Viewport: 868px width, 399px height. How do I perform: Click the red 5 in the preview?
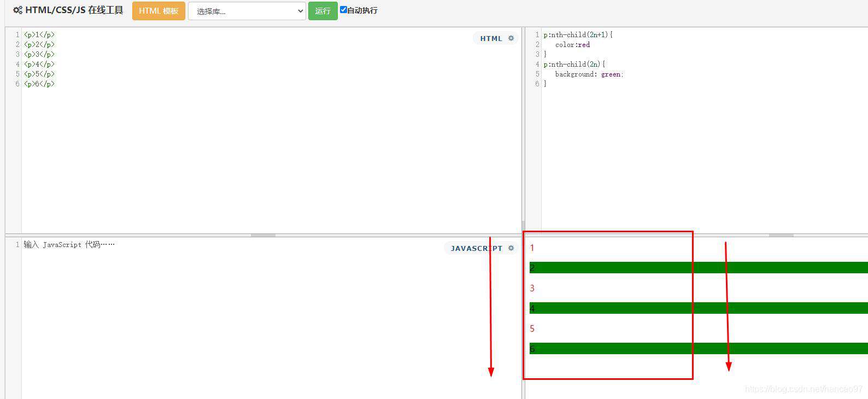coord(532,328)
